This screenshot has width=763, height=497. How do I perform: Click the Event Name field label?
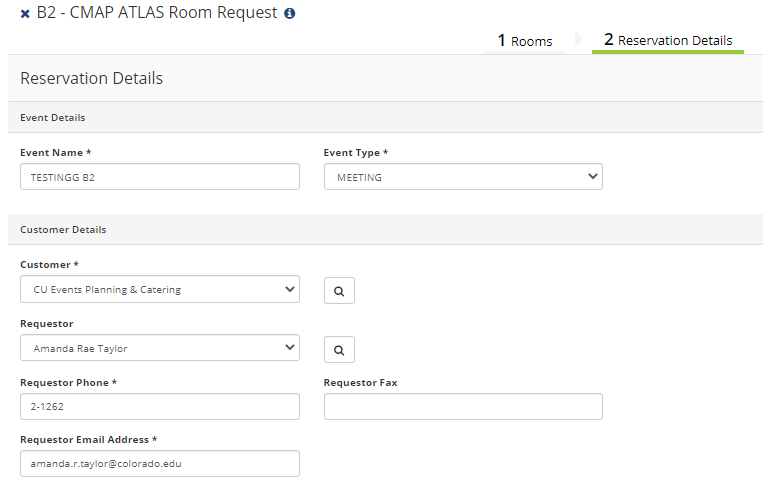pos(56,153)
